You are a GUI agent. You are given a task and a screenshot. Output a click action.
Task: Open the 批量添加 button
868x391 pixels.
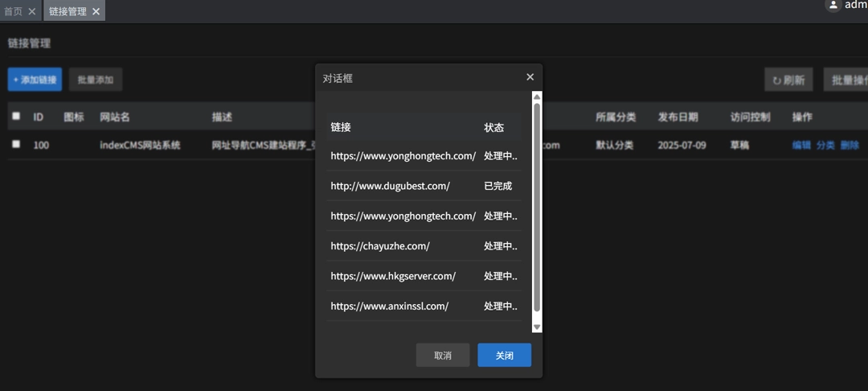(96, 80)
